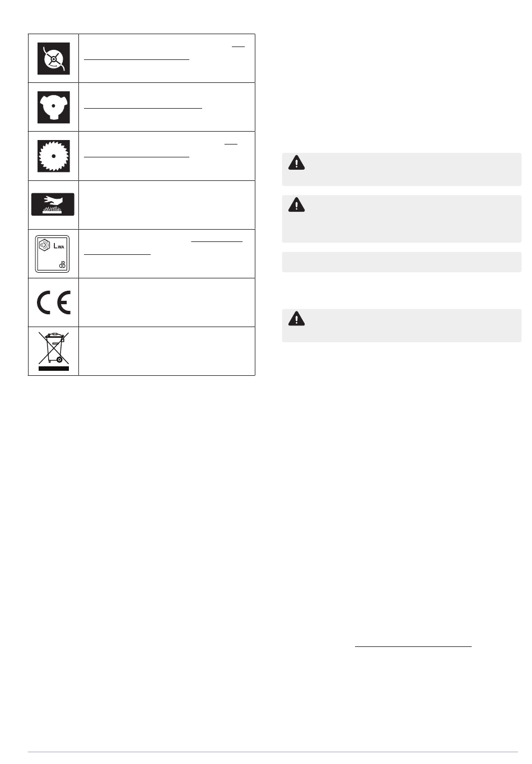Click the LWA dB sound power symbol
This screenshot has height=764, width=532.
[53, 253]
